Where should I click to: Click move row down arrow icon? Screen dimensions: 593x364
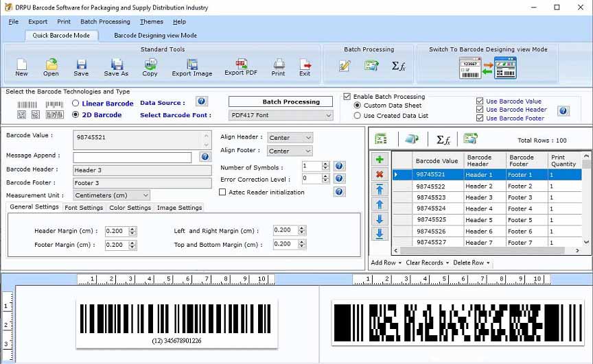pos(380,219)
